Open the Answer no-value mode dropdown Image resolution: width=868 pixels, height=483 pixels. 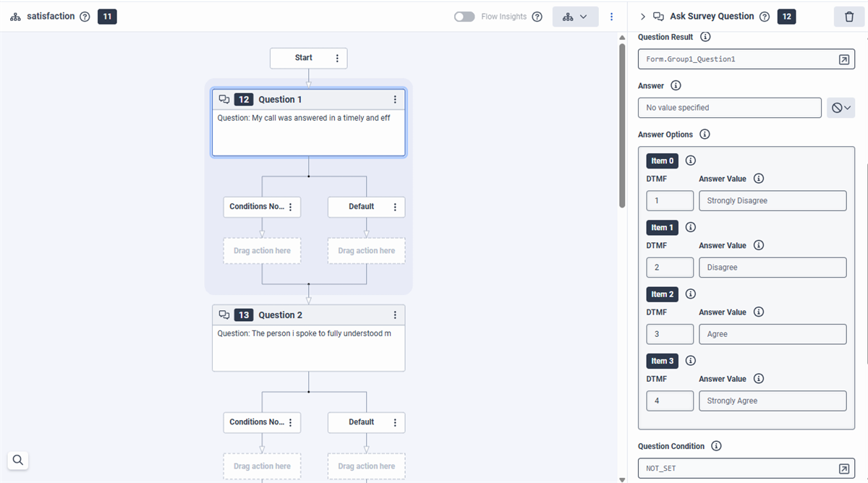coord(841,108)
